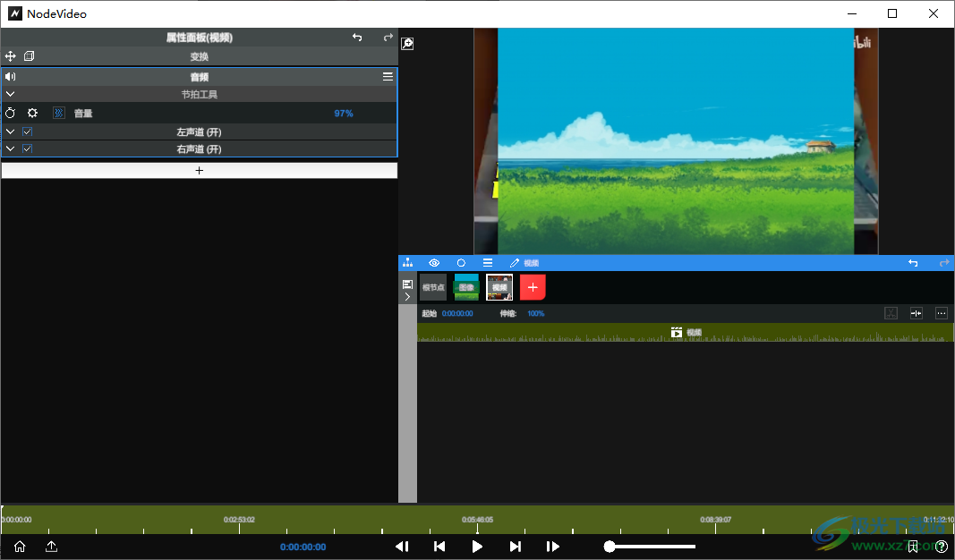Undo in the properties panel header
The image size is (955, 560).
tap(357, 38)
